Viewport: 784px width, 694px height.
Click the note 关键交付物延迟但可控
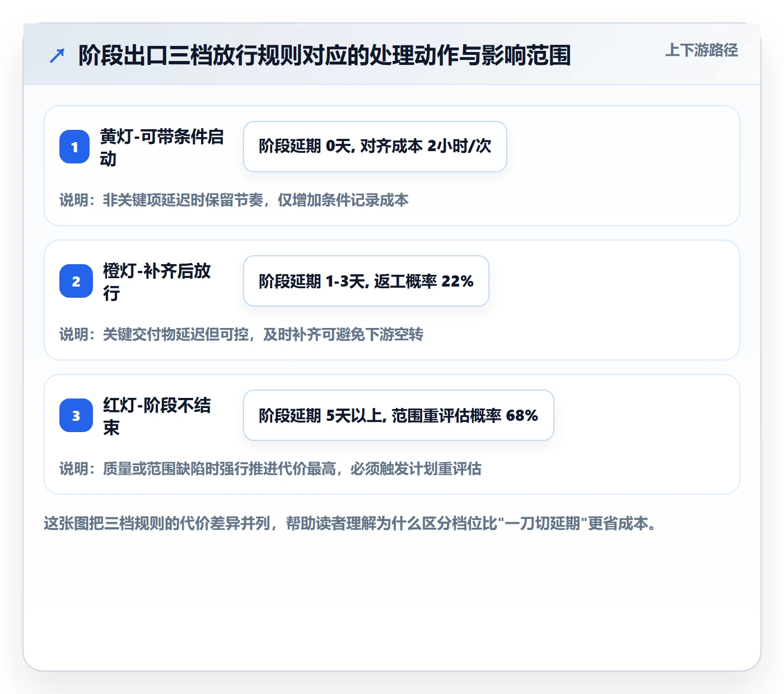coord(241,334)
